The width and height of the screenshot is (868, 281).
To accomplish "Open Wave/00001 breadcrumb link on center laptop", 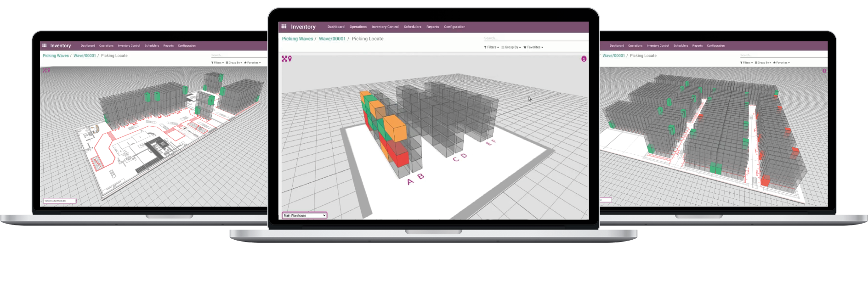I will (332, 39).
